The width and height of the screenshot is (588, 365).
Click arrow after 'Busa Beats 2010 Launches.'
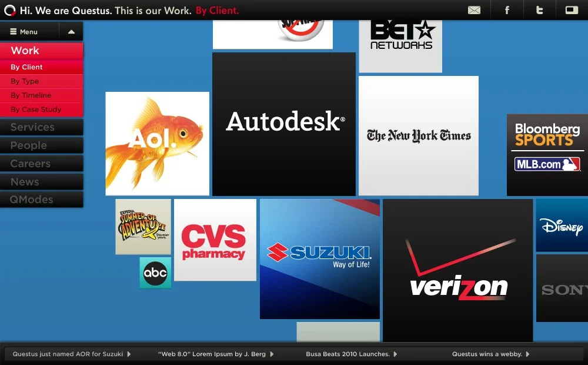(x=395, y=354)
